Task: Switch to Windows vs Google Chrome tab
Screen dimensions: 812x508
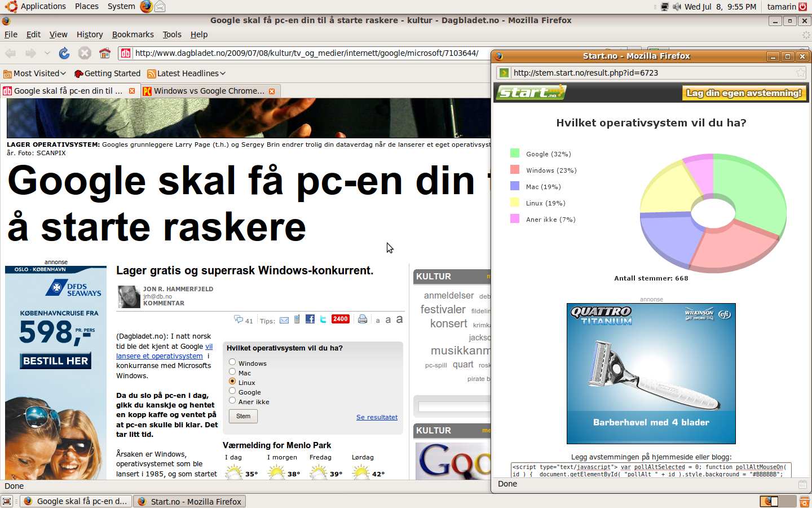Action: point(209,91)
